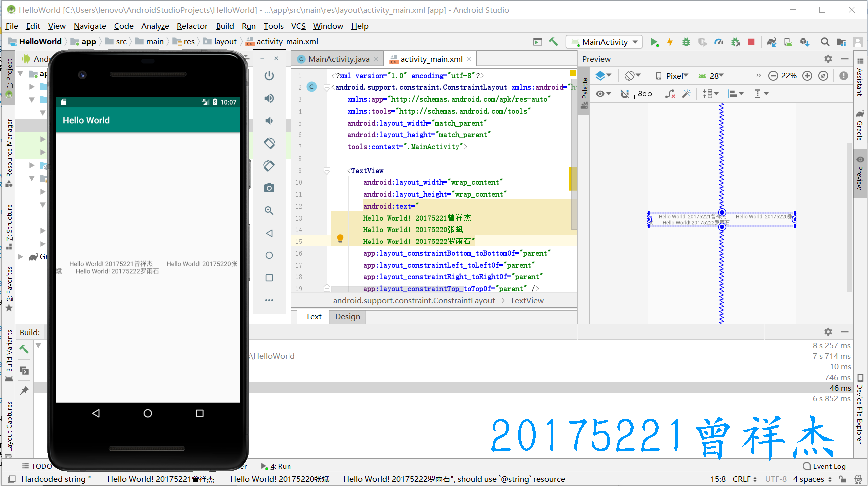
Task: Open the Device File Explorer panel
Action: [860, 408]
